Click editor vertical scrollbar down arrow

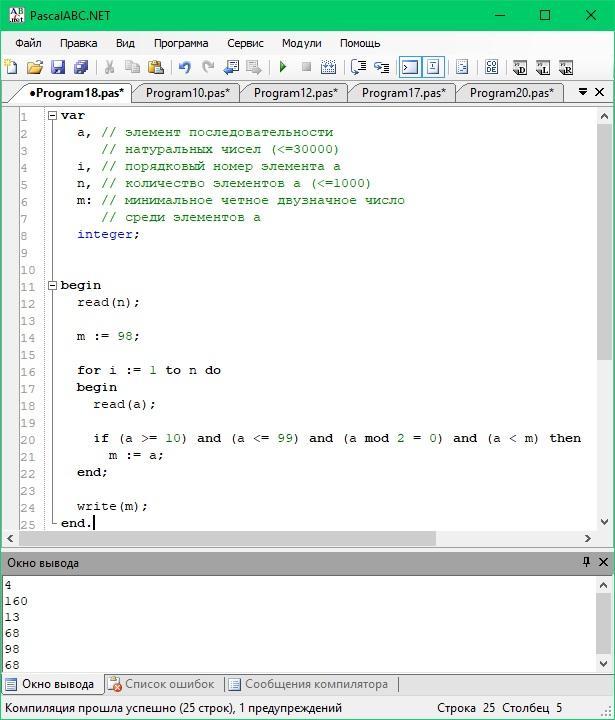(604, 522)
